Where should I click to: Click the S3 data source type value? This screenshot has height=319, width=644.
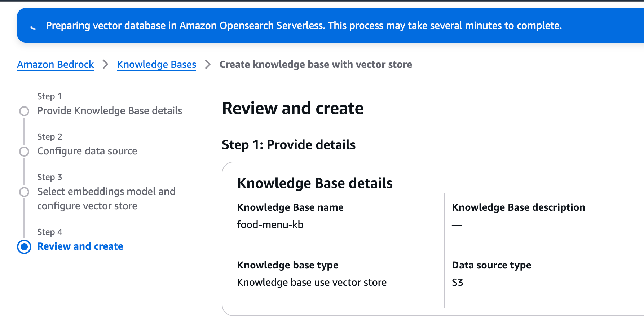pos(457,283)
